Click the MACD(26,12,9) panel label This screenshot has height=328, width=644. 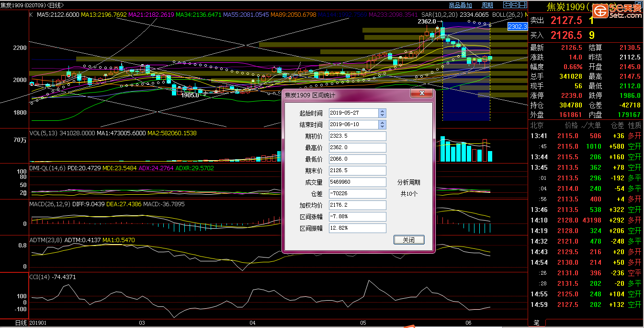click(49, 204)
